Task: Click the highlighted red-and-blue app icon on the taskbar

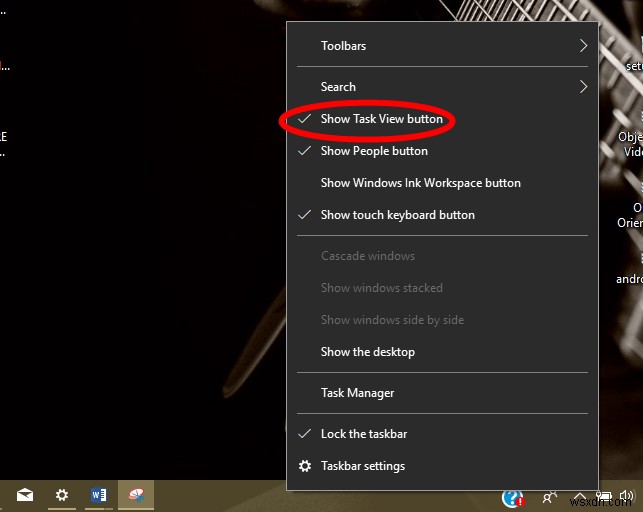Action: point(136,495)
